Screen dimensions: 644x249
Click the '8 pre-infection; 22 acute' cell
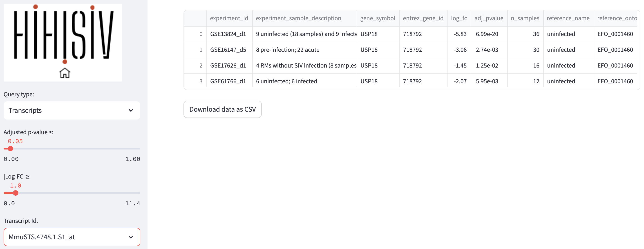click(x=304, y=50)
